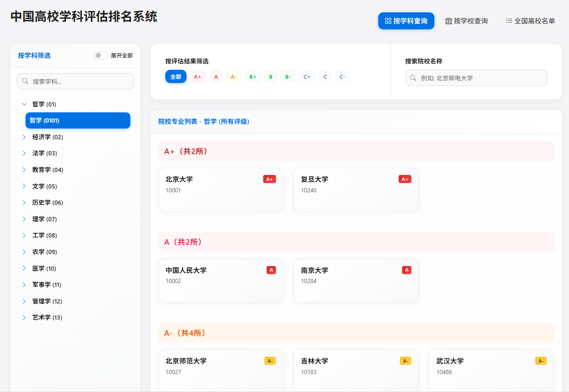
Task: Focus the 搜索院校名称 search field
Action: (x=476, y=78)
